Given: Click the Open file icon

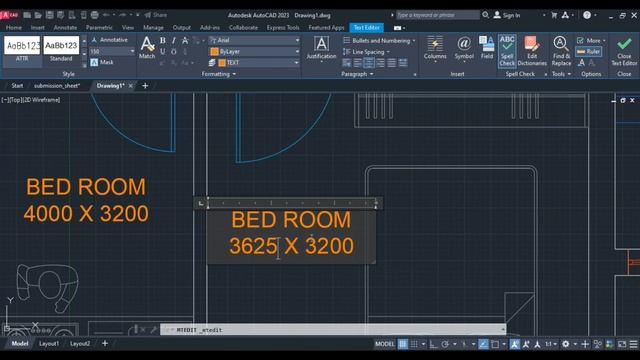Looking at the screenshot, I should click(38, 15).
